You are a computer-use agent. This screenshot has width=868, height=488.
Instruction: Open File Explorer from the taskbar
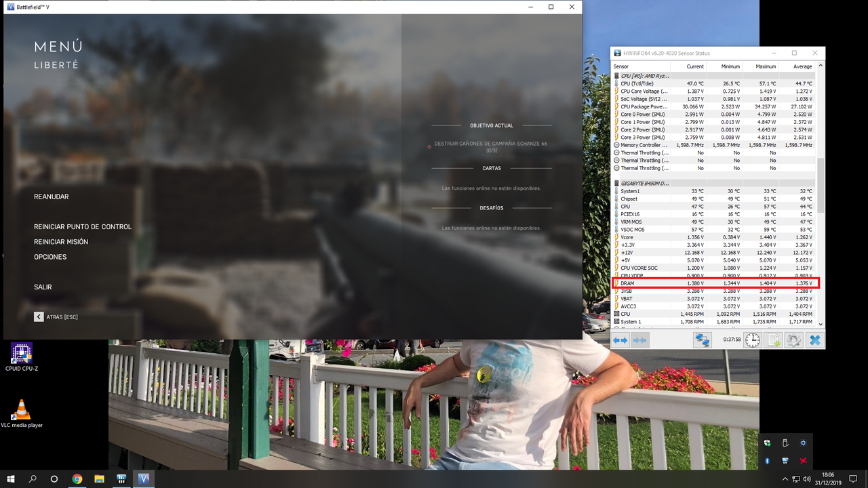(99, 479)
